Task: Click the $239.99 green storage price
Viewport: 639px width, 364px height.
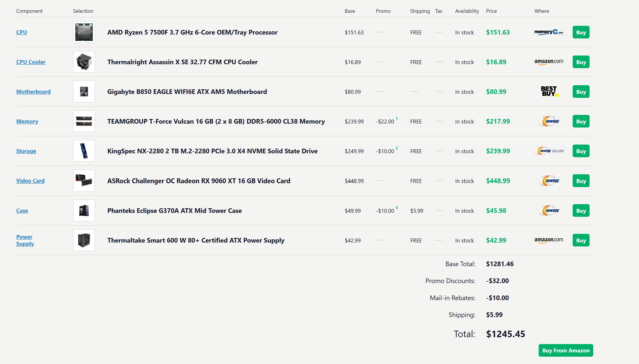Action: tap(498, 151)
